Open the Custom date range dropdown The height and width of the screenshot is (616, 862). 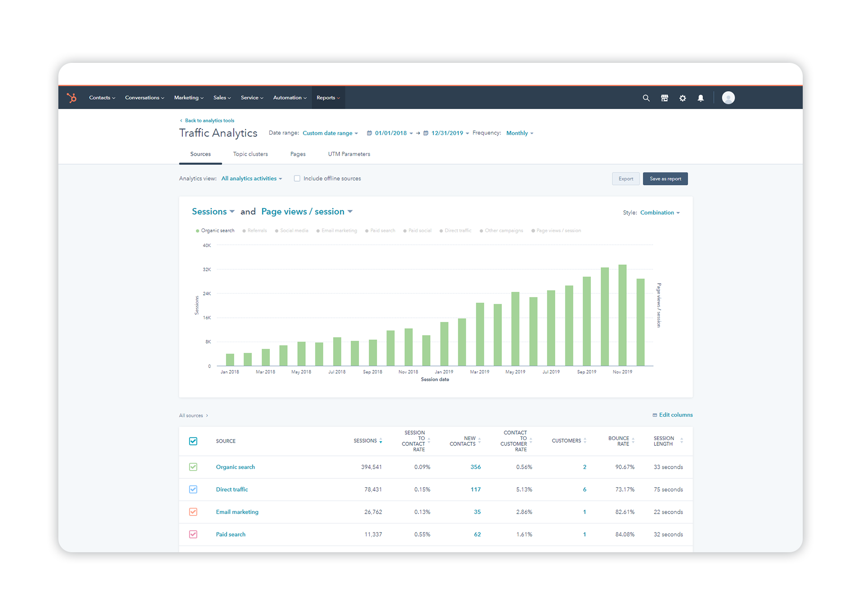[x=330, y=133]
